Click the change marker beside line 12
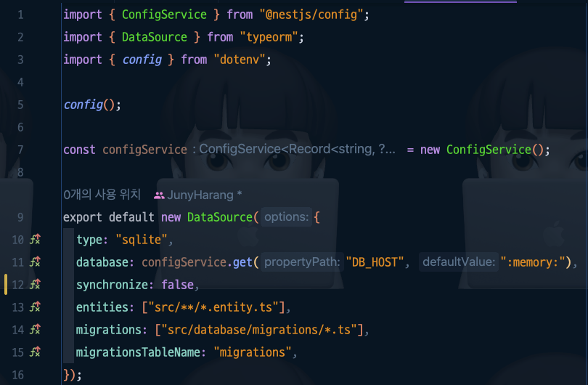 [6, 285]
